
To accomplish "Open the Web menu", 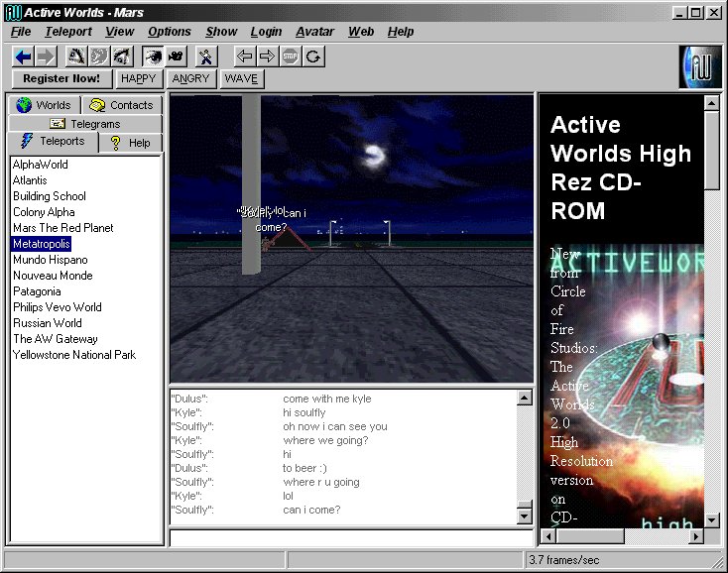I will (361, 32).
